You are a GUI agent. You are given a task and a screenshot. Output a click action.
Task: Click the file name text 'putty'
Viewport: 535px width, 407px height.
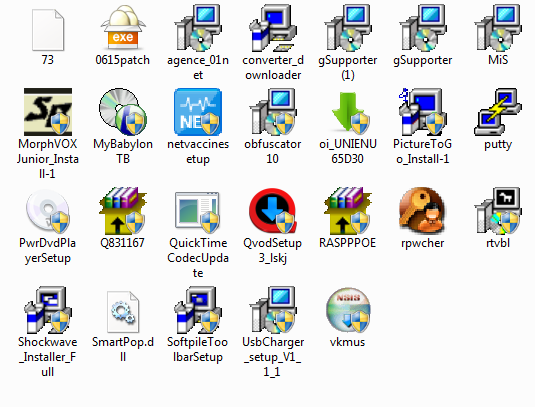(x=498, y=145)
